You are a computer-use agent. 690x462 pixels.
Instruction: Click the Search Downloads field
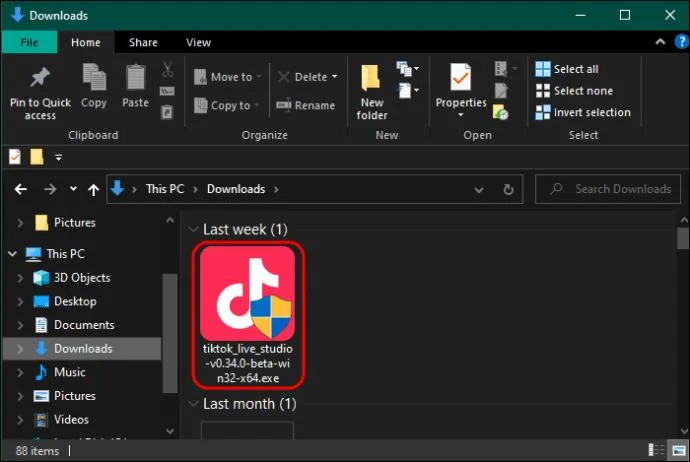(608, 189)
